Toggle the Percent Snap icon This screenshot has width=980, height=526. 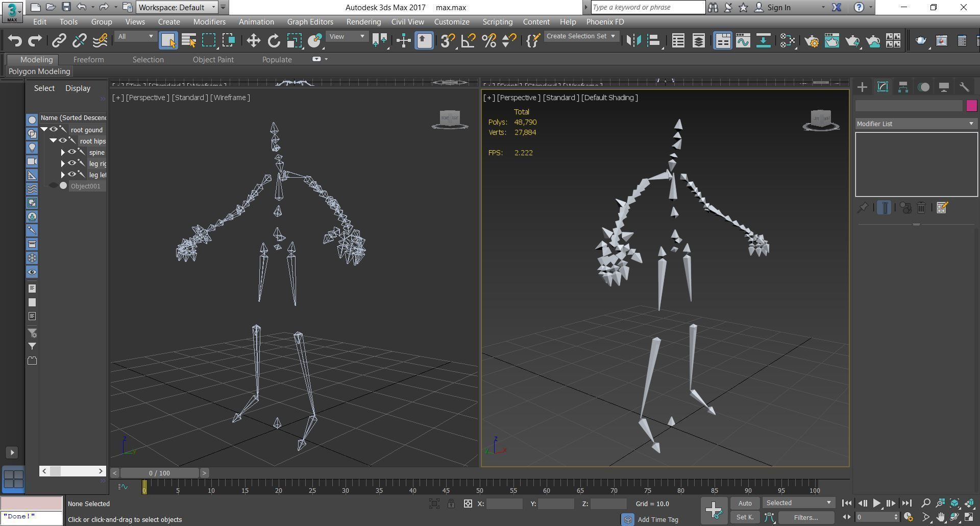[x=488, y=41]
